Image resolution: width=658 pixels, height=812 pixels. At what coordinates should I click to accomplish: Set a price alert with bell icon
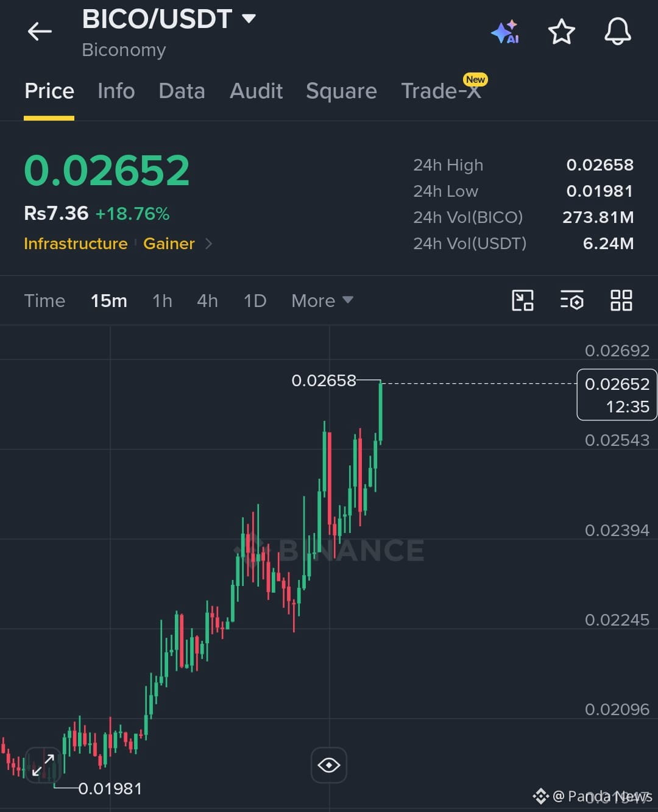pos(617,31)
